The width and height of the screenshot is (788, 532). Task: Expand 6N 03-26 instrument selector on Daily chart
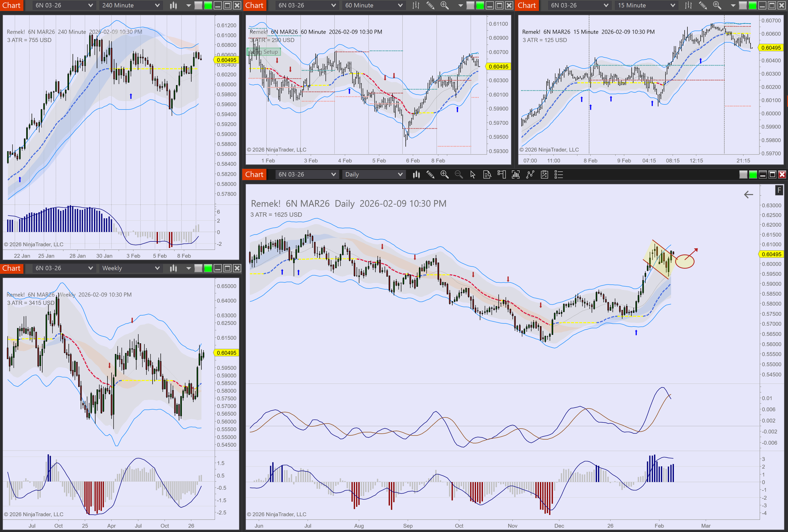(306, 175)
